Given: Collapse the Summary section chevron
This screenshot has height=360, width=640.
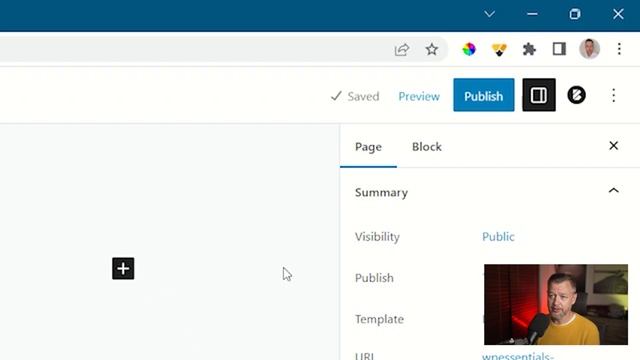Looking at the screenshot, I should click(613, 191).
